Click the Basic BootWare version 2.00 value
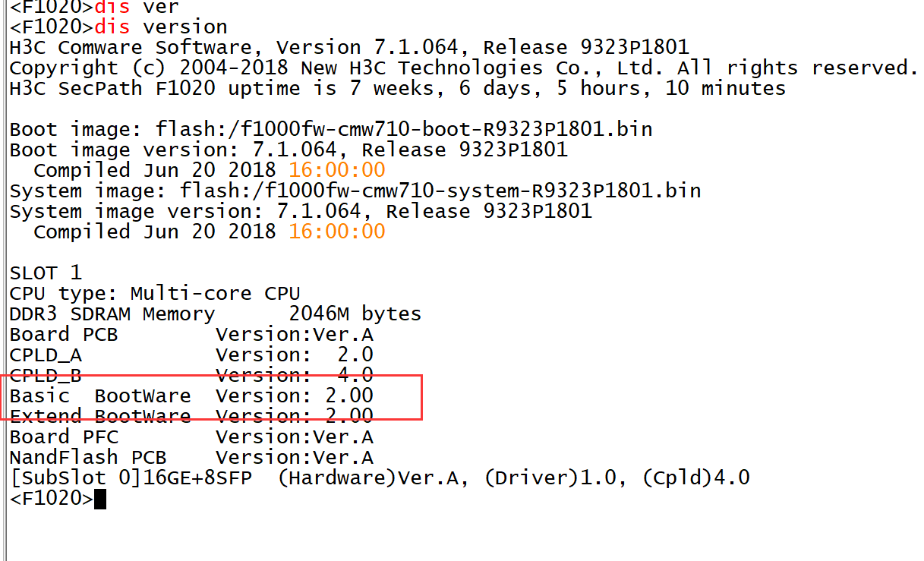The image size is (924, 561). coord(349,396)
